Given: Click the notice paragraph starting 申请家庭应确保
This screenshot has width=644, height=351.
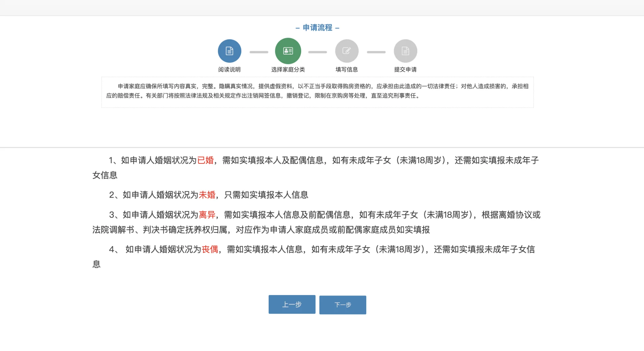Looking at the screenshot, I should [317, 91].
